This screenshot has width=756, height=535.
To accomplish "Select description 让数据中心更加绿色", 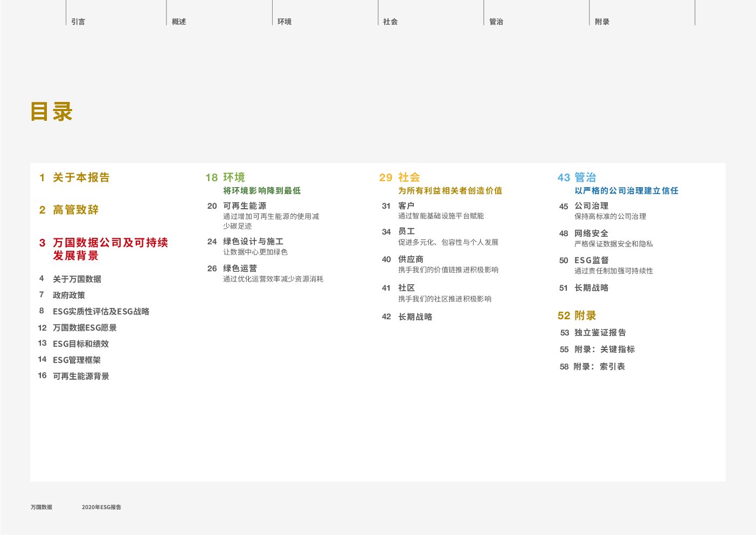I will click(255, 252).
